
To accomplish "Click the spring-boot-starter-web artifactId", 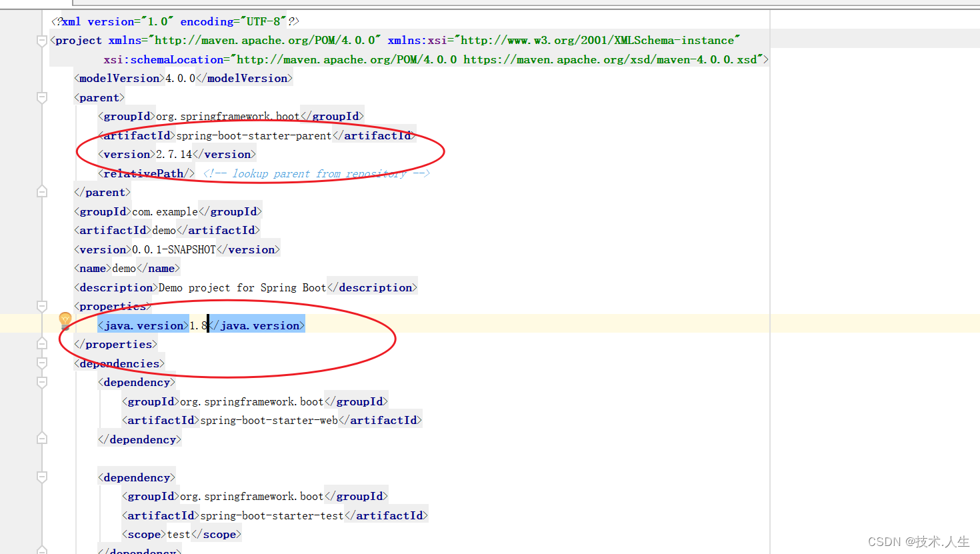I will tap(269, 420).
